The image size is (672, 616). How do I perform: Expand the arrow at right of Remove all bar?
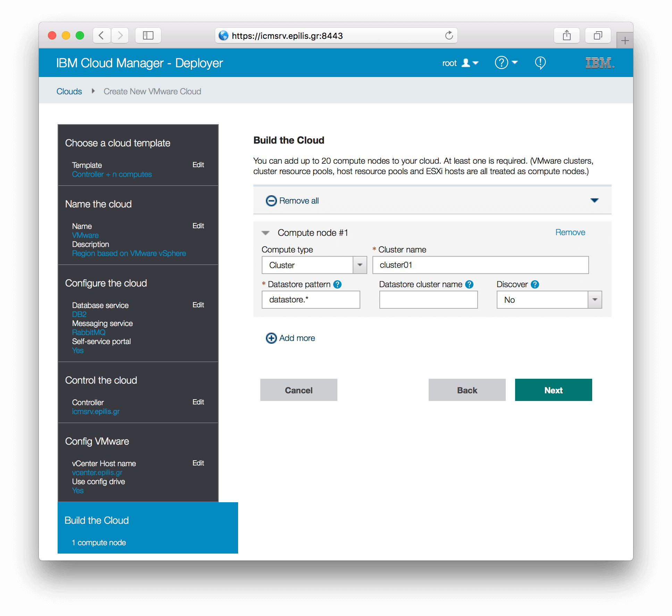click(x=594, y=200)
